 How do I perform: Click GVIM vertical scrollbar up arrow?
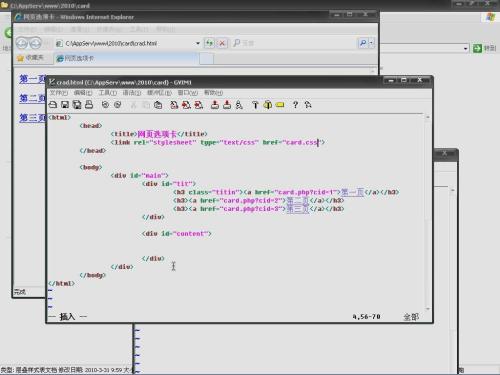click(428, 117)
